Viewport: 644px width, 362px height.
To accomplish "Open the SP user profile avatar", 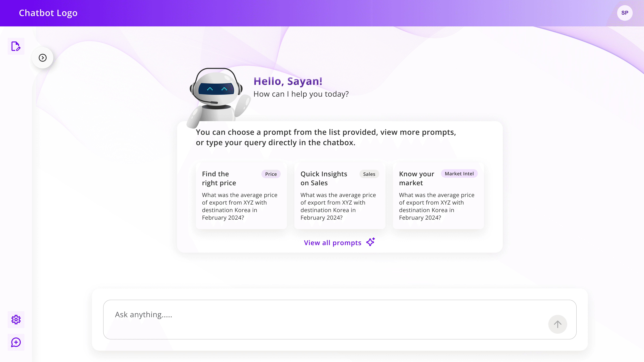I will [625, 13].
